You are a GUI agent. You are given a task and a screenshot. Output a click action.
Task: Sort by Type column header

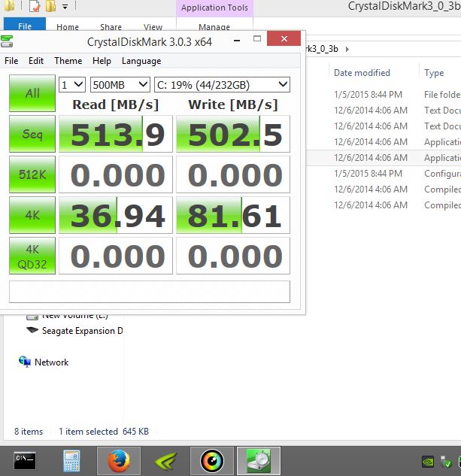coord(434,73)
